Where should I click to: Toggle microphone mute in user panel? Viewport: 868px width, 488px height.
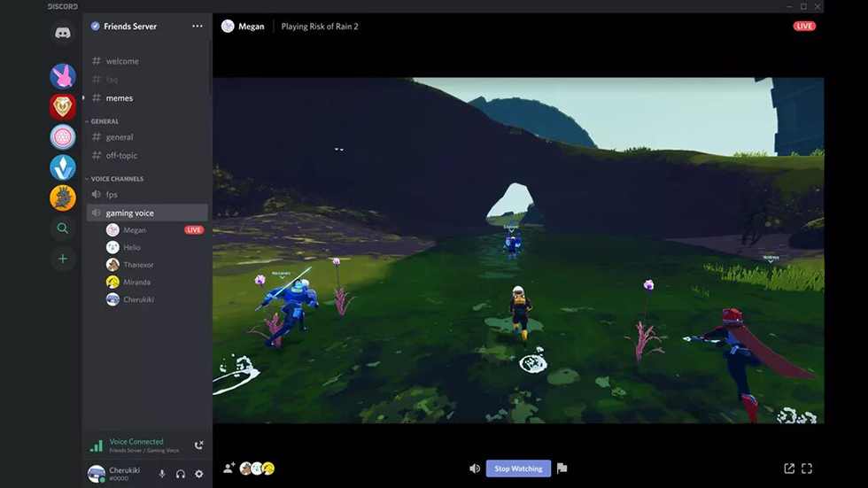[161, 474]
